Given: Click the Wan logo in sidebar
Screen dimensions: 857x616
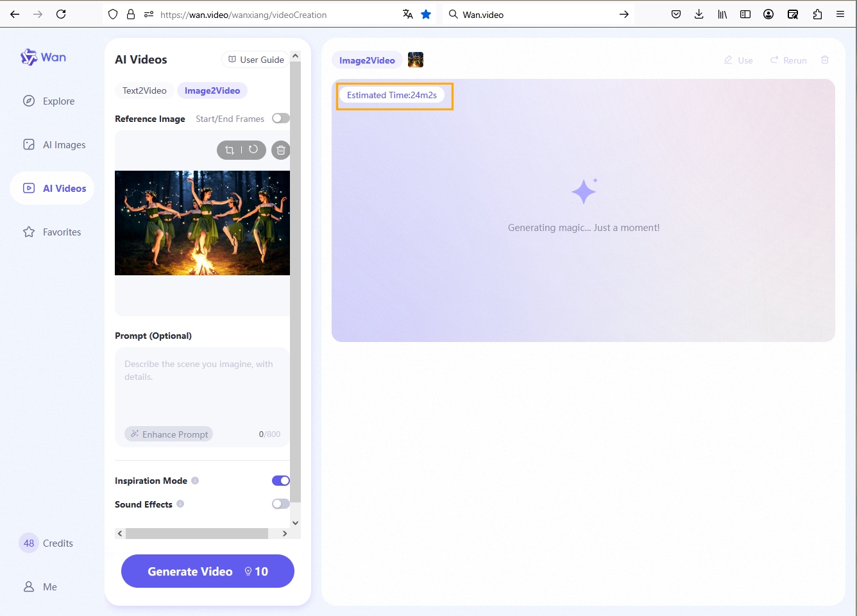Looking at the screenshot, I should pos(43,57).
